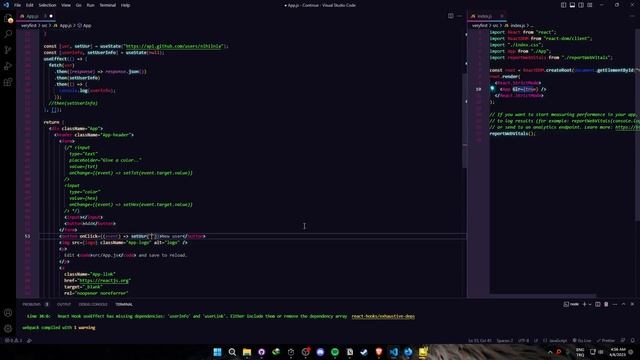The image size is (640, 360).
Task: Toggle Secondary Side Bar layout icon
Action: coord(581,5)
